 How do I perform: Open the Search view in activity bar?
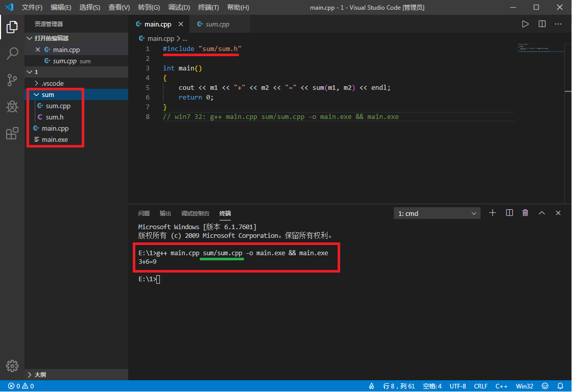pos(12,54)
